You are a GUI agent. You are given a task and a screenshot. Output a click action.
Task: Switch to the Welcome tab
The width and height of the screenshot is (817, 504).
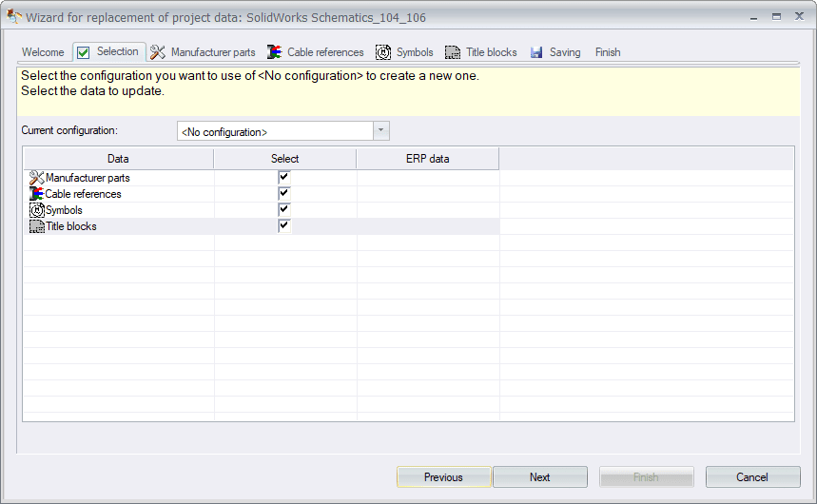tap(43, 52)
